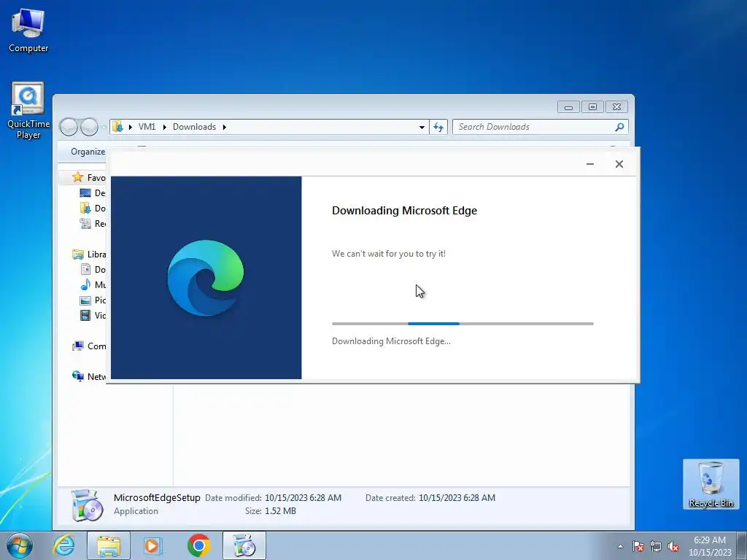This screenshot has width=747, height=560.
Task: Click the Show desktop strip
Action: (742, 545)
